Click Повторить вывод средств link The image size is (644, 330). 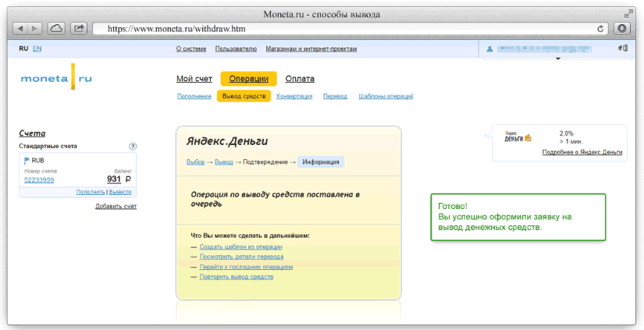[x=237, y=277]
